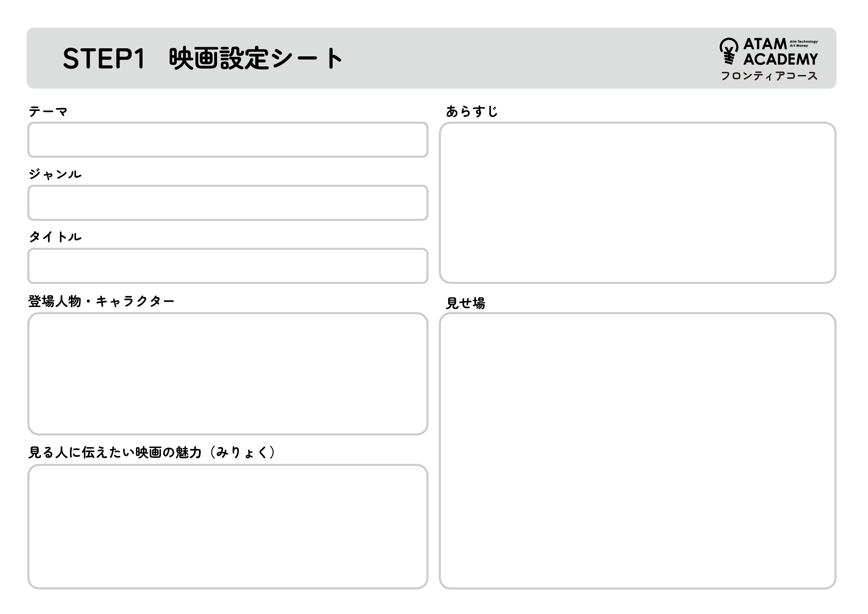Click the タイトル input box
Image resolution: width=868 pixels, height=614 pixels.
coord(228,266)
